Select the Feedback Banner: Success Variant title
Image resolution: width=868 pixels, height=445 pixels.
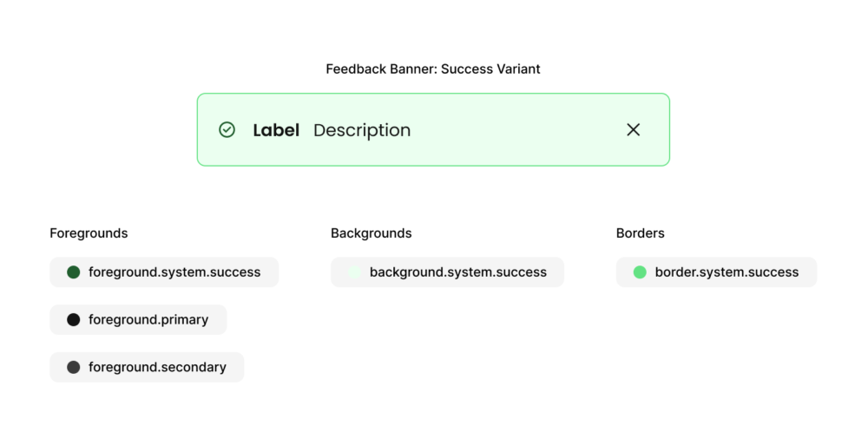433,69
